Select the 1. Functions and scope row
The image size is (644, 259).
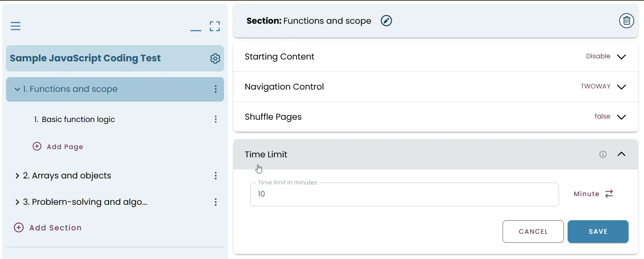(115, 89)
